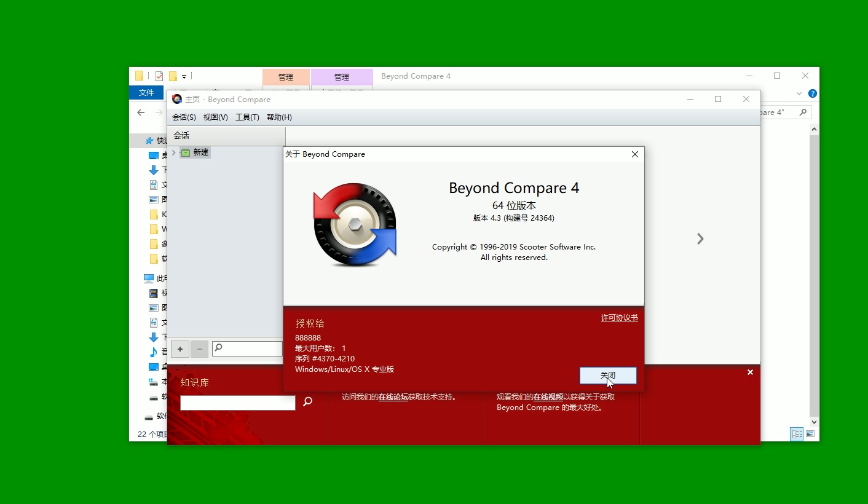This screenshot has width=868, height=504.
Task: Click the knowledge base search magnifier icon
Action: 308,402
